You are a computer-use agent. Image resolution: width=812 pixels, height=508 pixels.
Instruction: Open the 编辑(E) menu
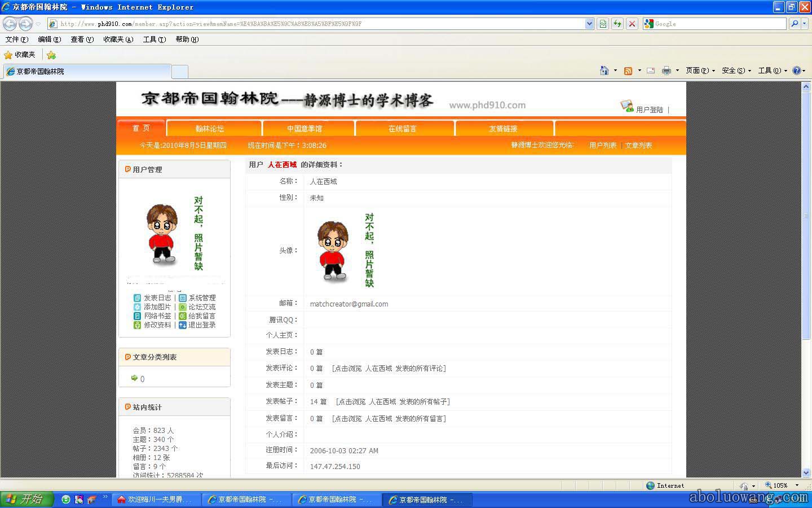[x=49, y=40]
